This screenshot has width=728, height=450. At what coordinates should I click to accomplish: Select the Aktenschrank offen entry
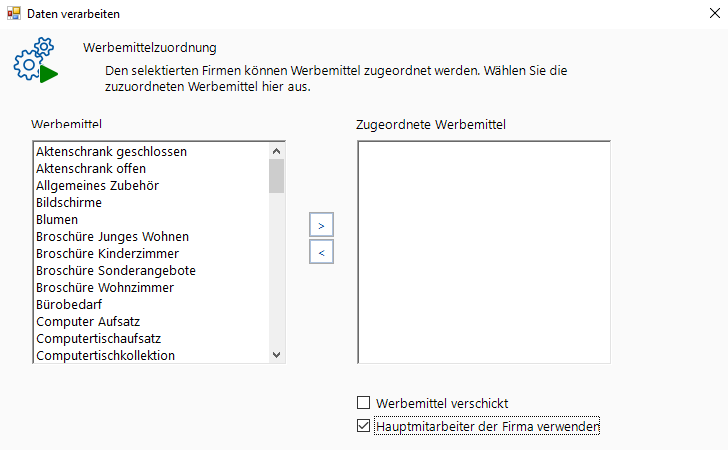(90, 169)
